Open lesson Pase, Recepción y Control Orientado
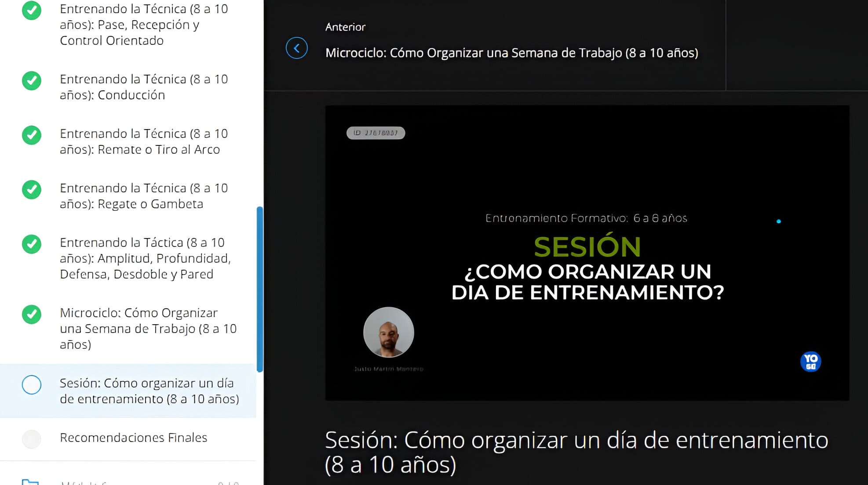This screenshot has width=868, height=485. tap(144, 25)
